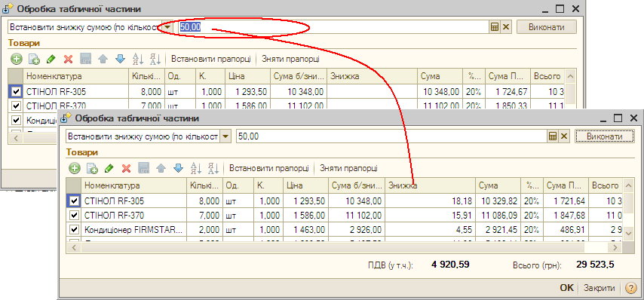Image resolution: width=644 pixels, height=300 pixels.
Task: Click Виконати button in front window
Action: (x=605, y=136)
